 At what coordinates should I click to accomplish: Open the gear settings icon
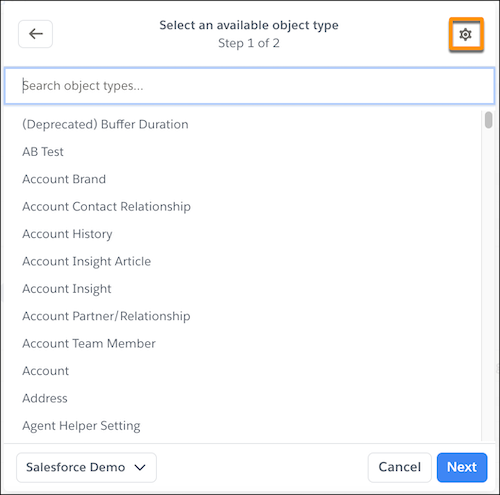coord(466,34)
